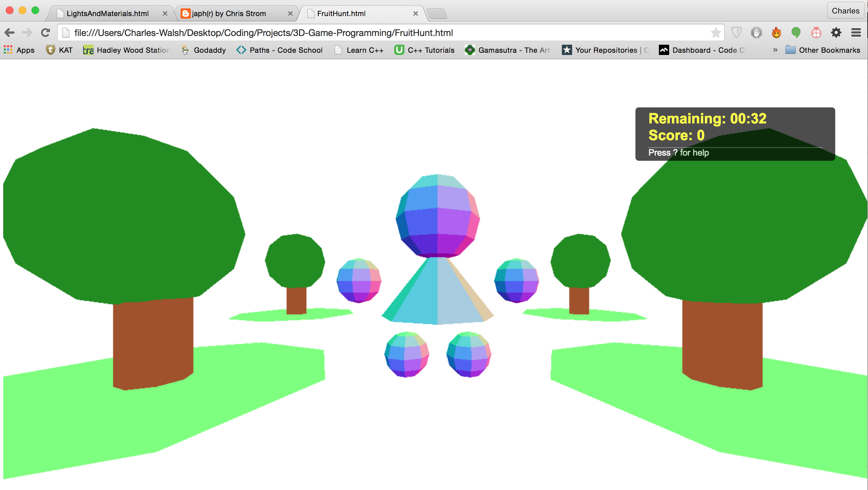This screenshot has width=868, height=490.
Task: Click the green leaf extension icon
Action: 796,33
